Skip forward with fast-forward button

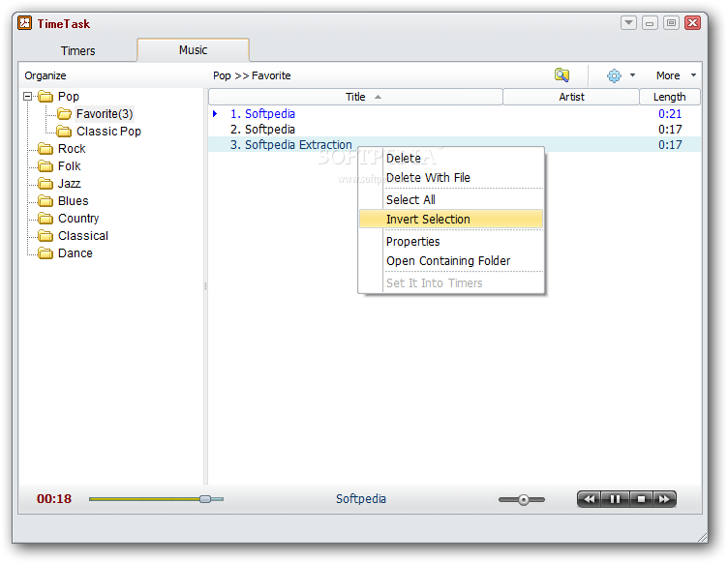tap(664, 499)
